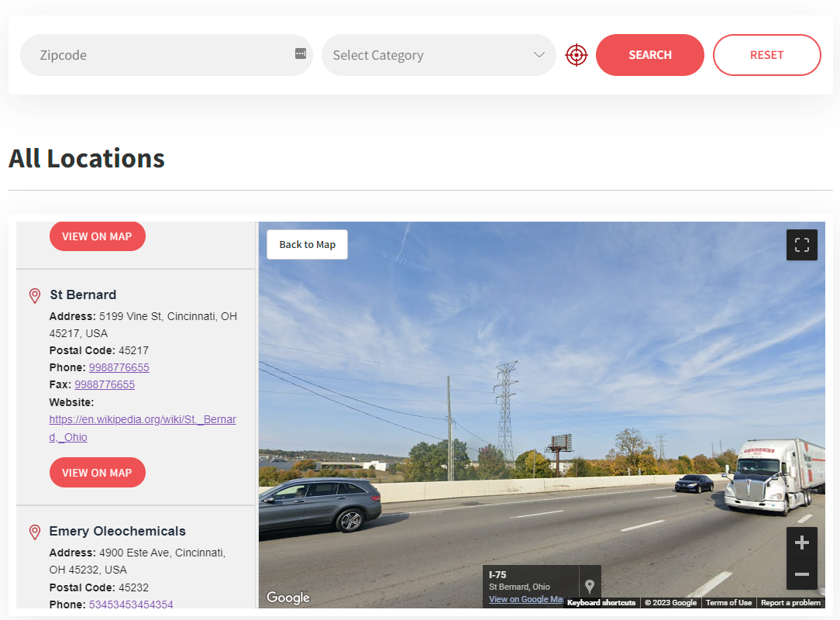This screenshot has height=620, width=840.
Task: Click the St Bernard Postal Code 45217
Action: tap(133, 350)
